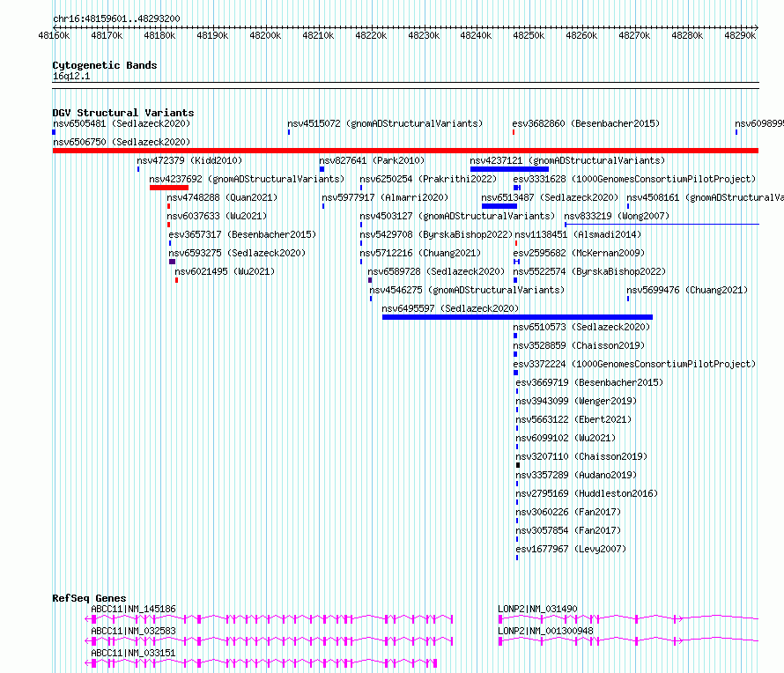The image size is (784, 673).
Task: Click the 48250k ruler position
Action: 529,35
